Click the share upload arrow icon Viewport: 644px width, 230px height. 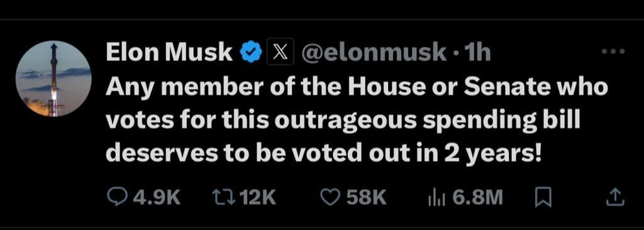(x=616, y=199)
